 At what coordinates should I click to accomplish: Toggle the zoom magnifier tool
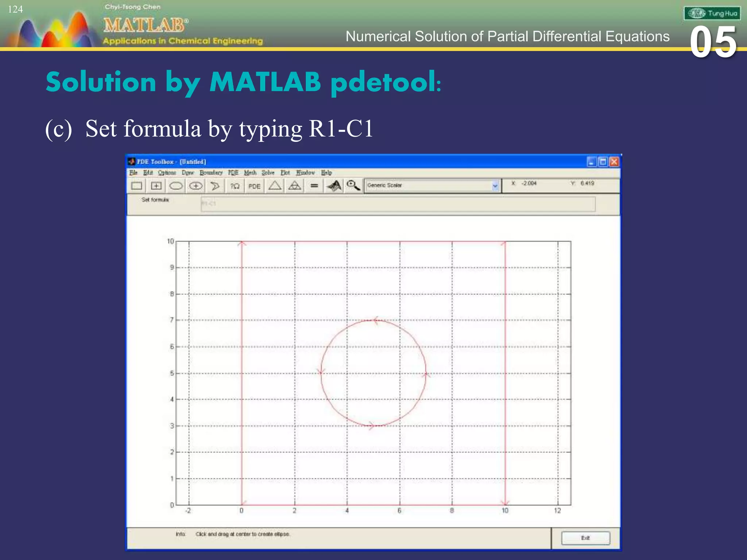[353, 186]
